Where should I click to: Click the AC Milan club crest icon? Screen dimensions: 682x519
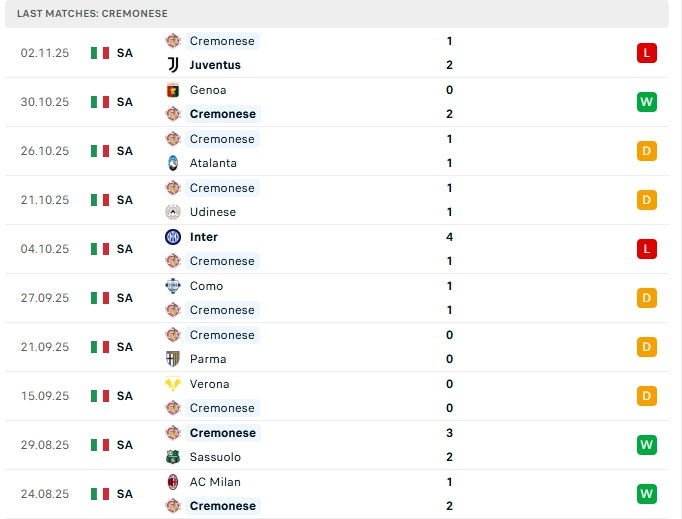coord(173,482)
